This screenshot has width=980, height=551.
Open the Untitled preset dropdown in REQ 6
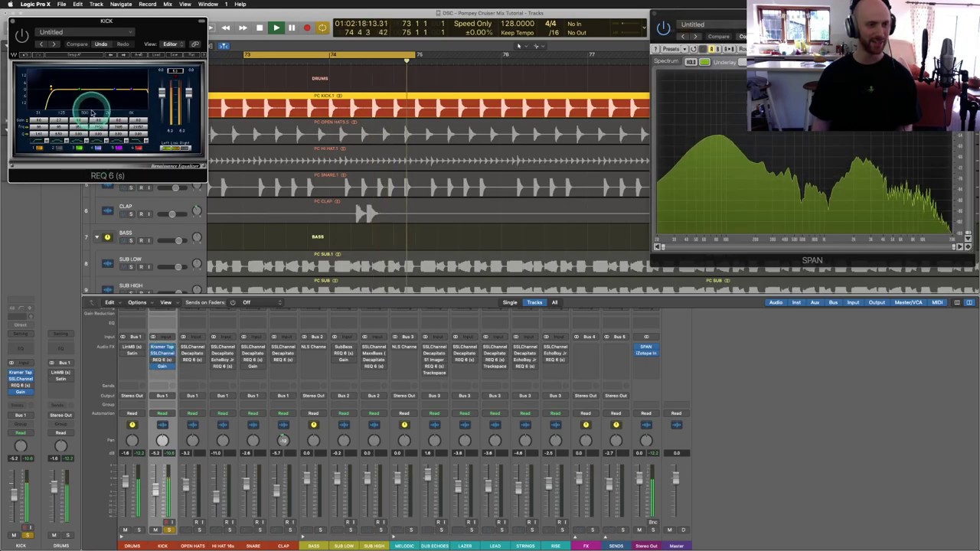[86, 32]
